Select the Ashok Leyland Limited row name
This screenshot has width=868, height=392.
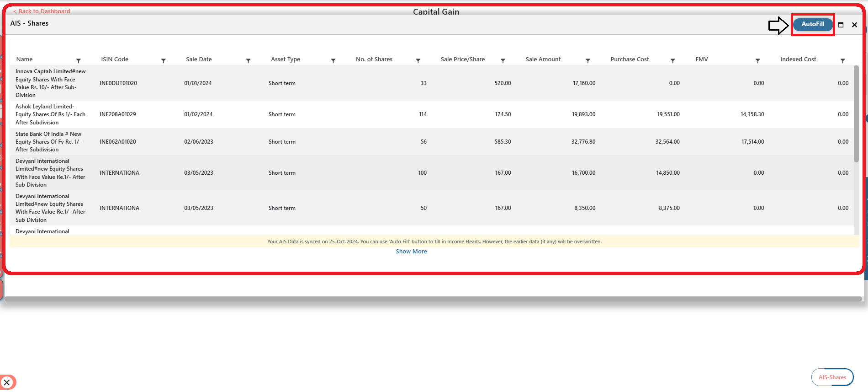pos(51,114)
